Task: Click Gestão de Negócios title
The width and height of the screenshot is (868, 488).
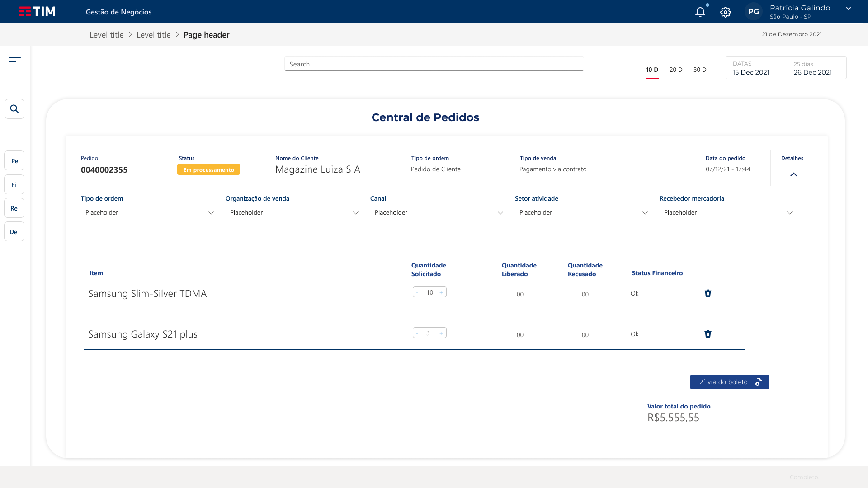Action: pos(119,12)
